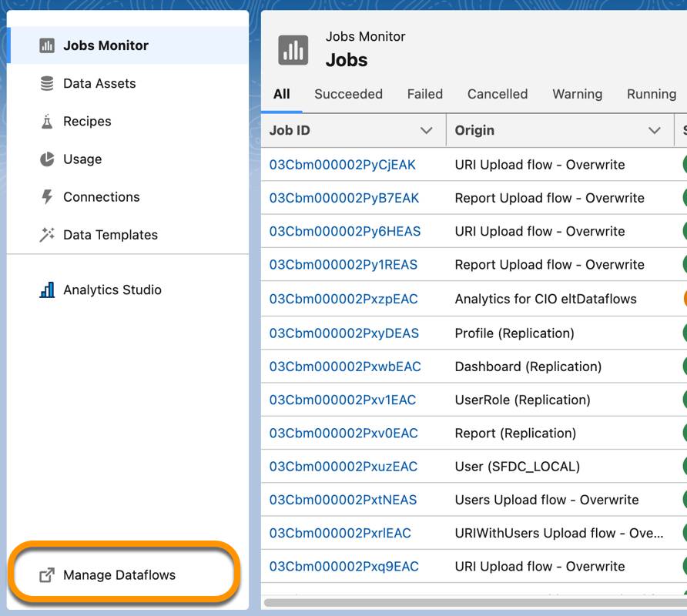This screenshot has height=616, width=687.
Task: Click the Manage Dataflows external link icon
Action: pos(47,575)
